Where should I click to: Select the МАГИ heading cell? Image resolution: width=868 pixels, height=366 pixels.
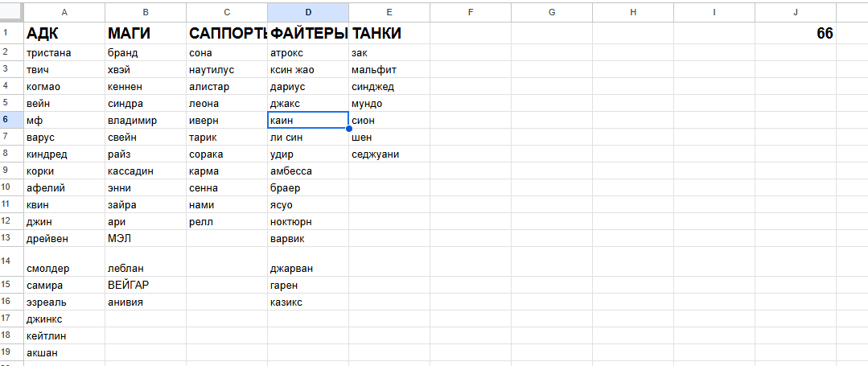[146, 33]
